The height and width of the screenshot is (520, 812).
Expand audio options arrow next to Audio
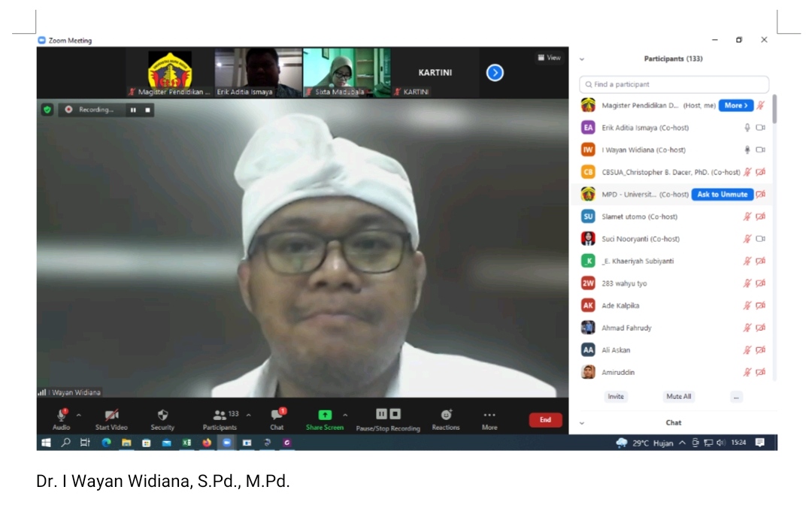coord(79,415)
